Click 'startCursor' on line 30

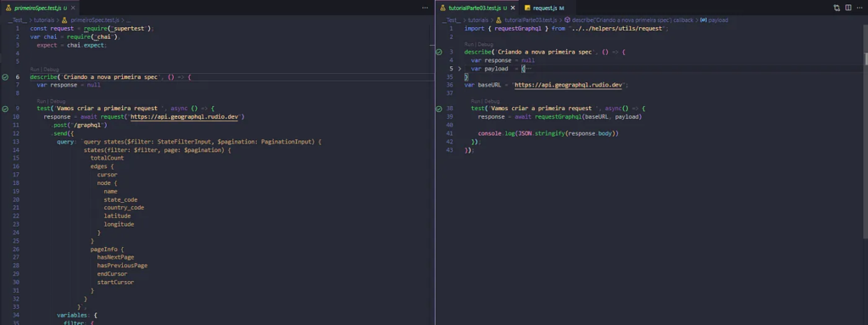(x=115, y=283)
